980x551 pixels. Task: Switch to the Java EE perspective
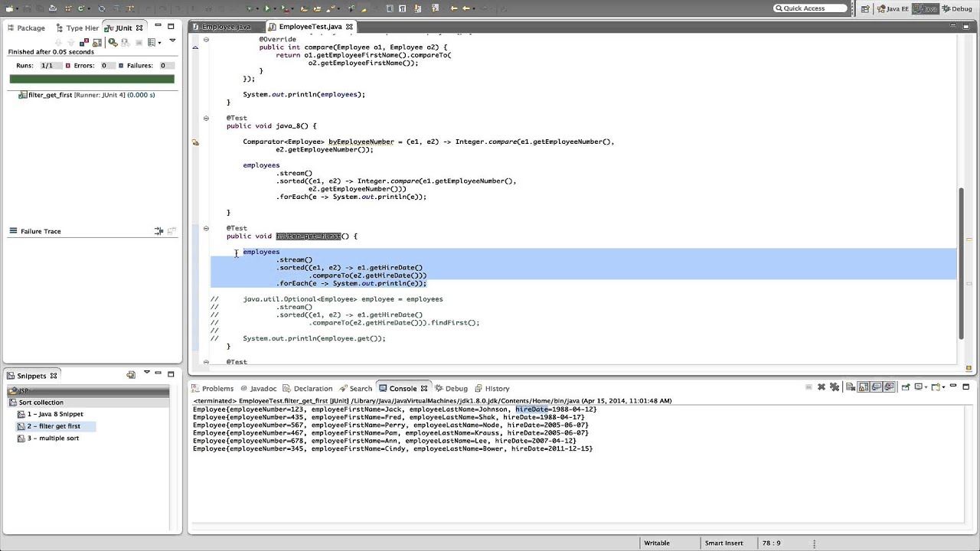pos(893,8)
